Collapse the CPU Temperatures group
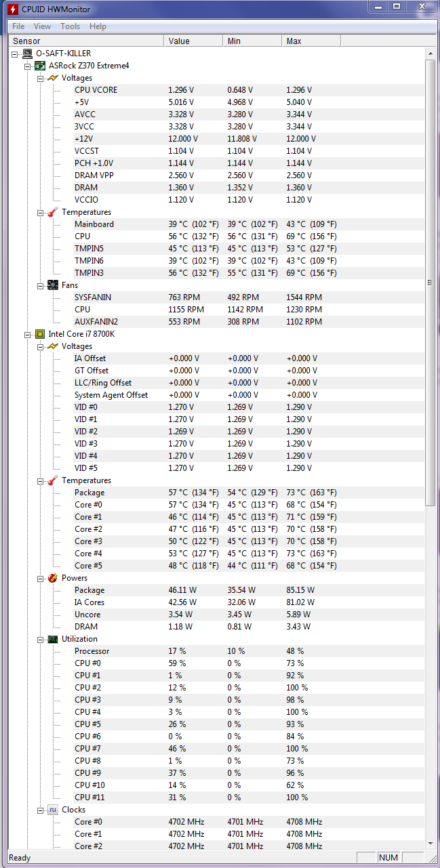440x868 pixels. (x=40, y=480)
